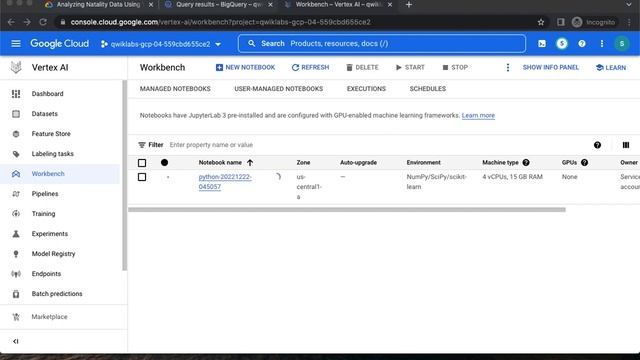Select the python-20221222-045057 row checkbox

click(x=142, y=177)
